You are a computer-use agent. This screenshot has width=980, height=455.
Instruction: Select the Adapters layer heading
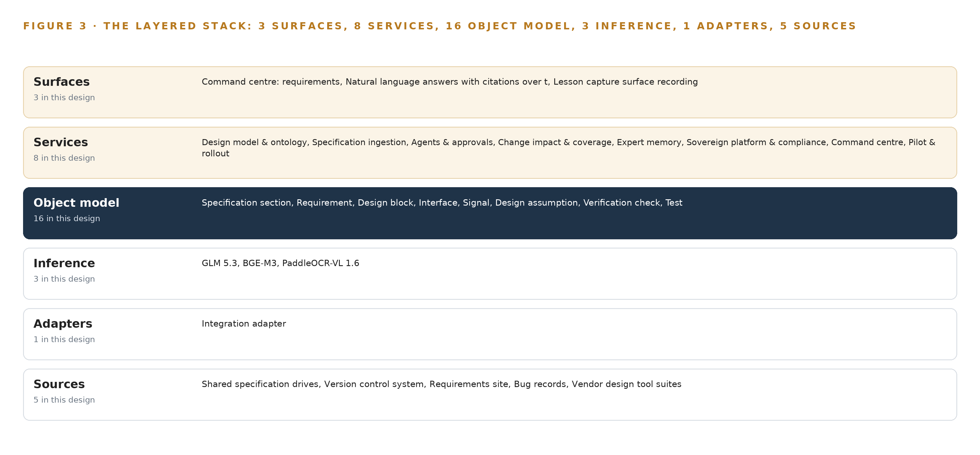63,323
